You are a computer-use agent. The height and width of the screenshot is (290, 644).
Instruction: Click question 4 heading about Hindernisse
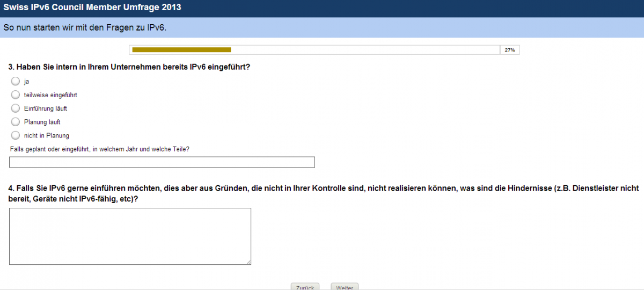324,193
